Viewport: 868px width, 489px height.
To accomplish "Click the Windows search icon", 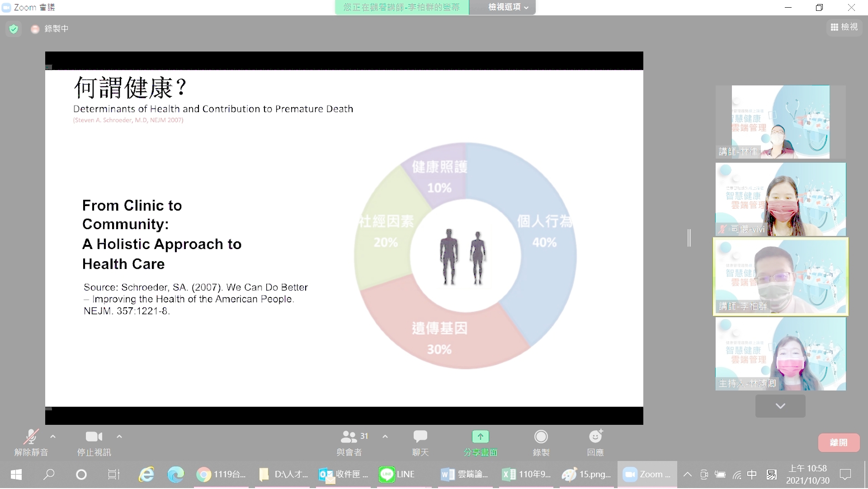I will pyautogui.click(x=49, y=475).
